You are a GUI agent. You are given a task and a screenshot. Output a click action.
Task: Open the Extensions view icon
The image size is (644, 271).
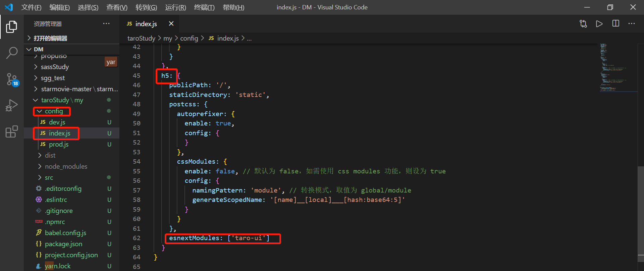click(12, 131)
